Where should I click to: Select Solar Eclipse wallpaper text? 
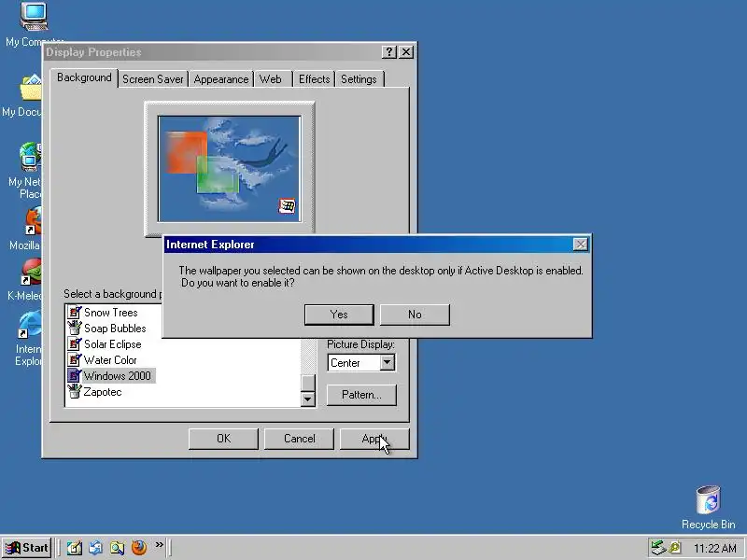(113, 343)
